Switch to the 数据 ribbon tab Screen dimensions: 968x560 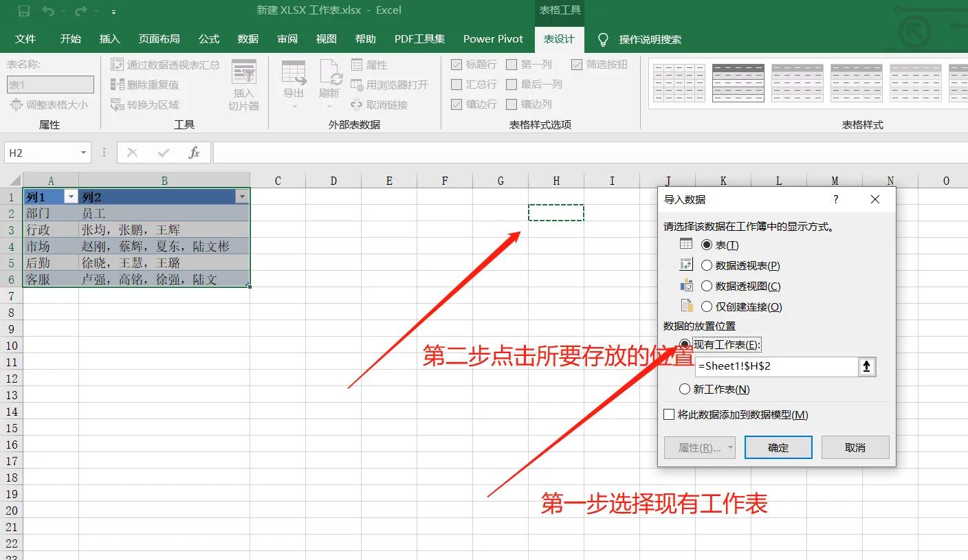(247, 39)
